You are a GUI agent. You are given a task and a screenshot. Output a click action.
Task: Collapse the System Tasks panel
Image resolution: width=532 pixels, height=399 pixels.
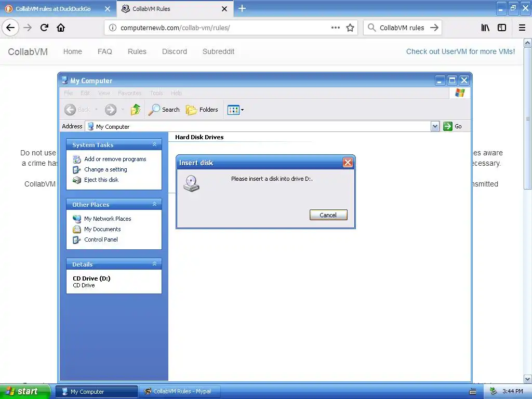tap(154, 144)
